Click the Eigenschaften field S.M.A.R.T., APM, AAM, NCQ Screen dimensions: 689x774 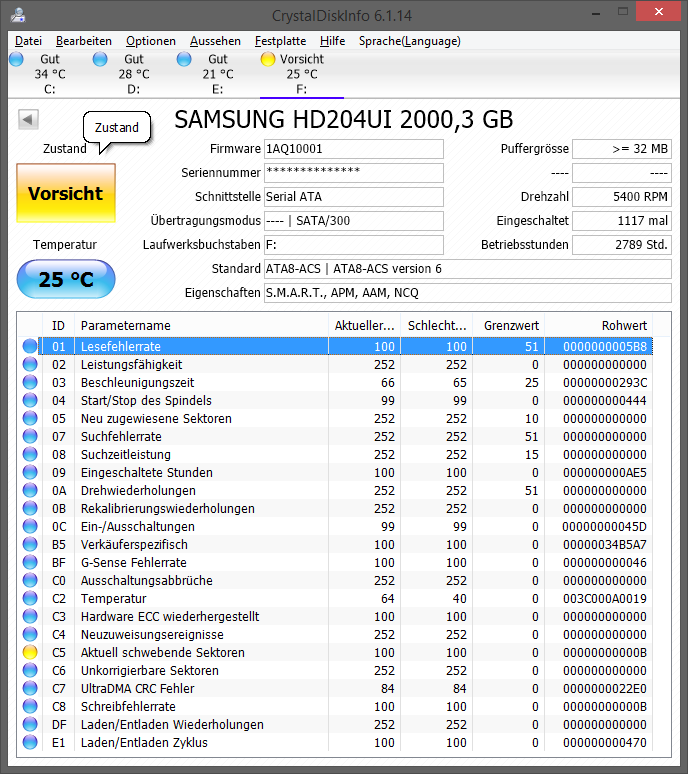click(468, 293)
